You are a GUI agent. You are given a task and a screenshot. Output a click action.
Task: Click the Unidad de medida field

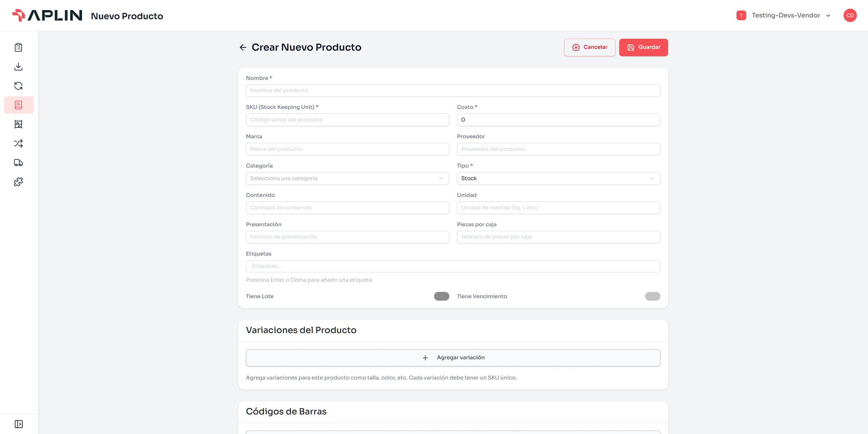[x=558, y=208]
